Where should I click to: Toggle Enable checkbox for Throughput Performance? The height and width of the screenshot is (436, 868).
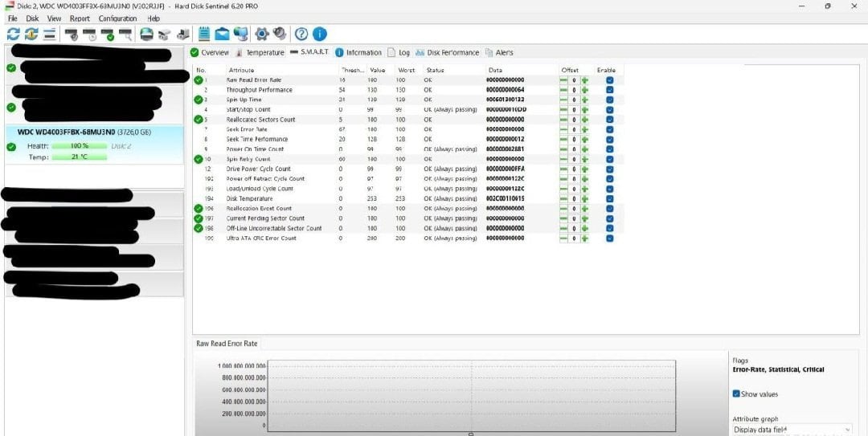(x=609, y=90)
